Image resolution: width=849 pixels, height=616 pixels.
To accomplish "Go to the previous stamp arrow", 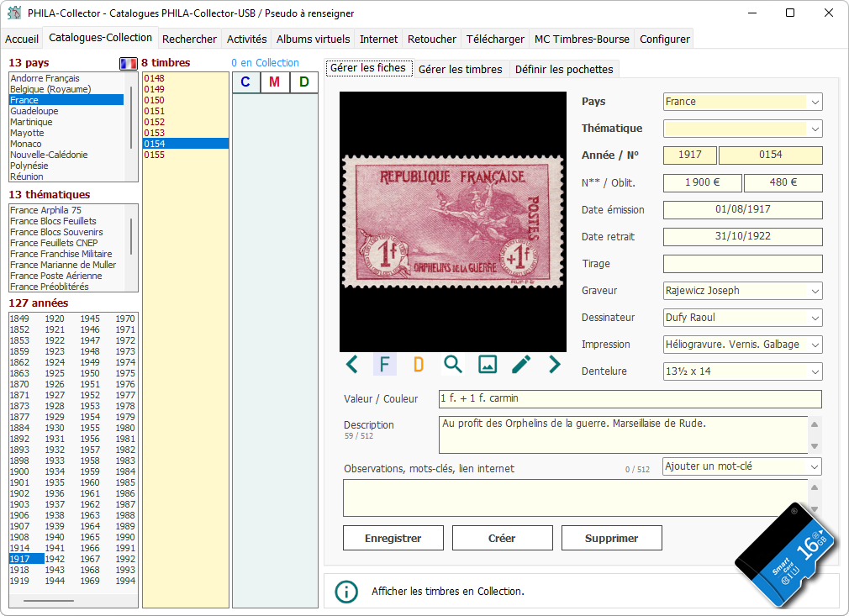I will [352, 364].
